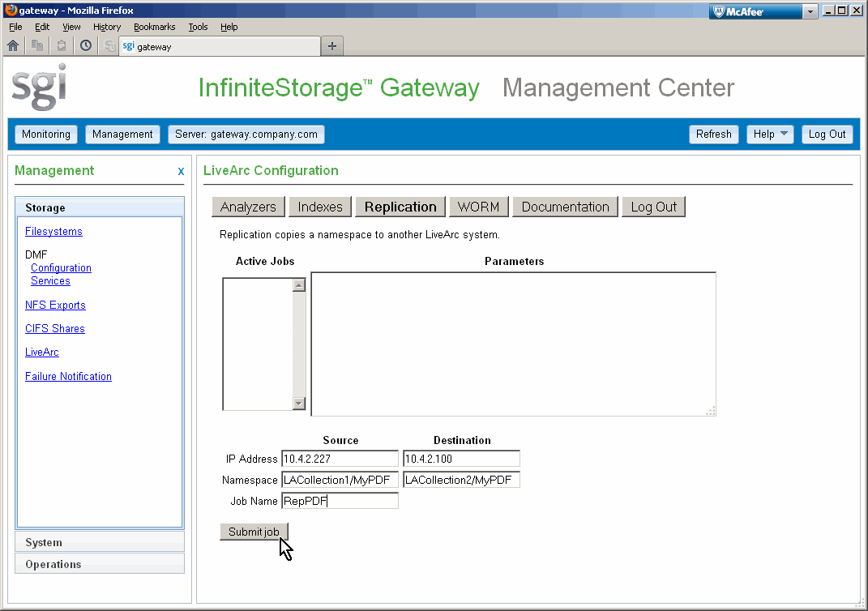868x611 pixels.
Task: Click the Source Namespace field
Action: 340,480
